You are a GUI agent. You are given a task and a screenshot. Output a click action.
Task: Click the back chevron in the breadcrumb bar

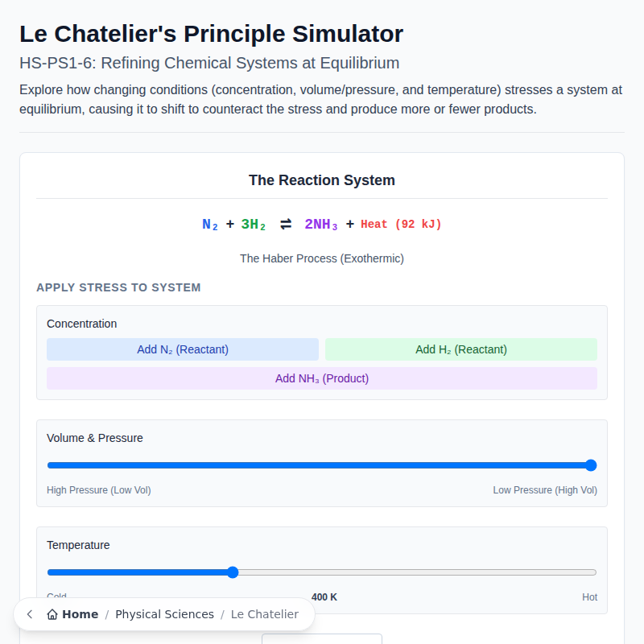[x=29, y=614]
